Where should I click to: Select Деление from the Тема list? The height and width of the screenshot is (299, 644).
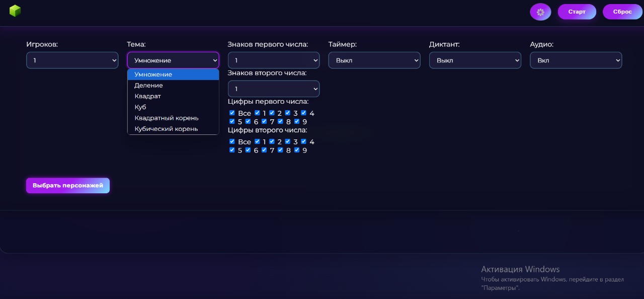click(x=149, y=86)
